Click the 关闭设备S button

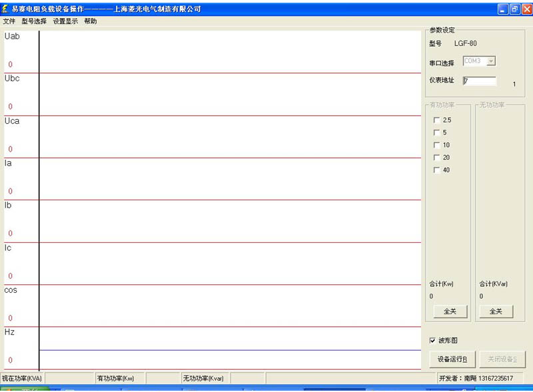pos(502,359)
